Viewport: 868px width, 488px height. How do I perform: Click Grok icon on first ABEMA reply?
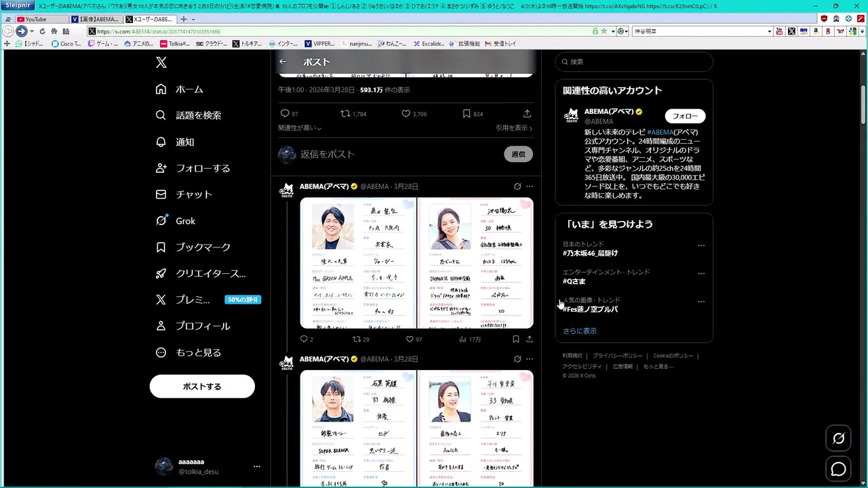[517, 186]
